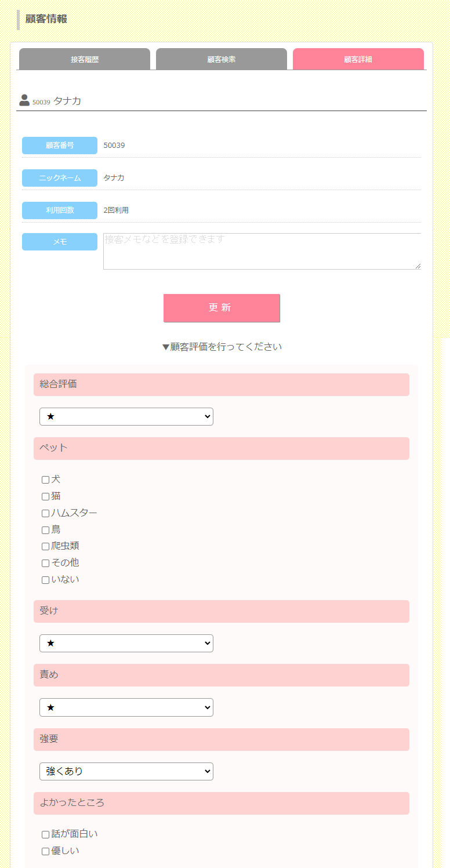The height and width of the screenshot is (868, 450).
Task: Tick the 話が面白い checkbox
Action: (45, 835)
